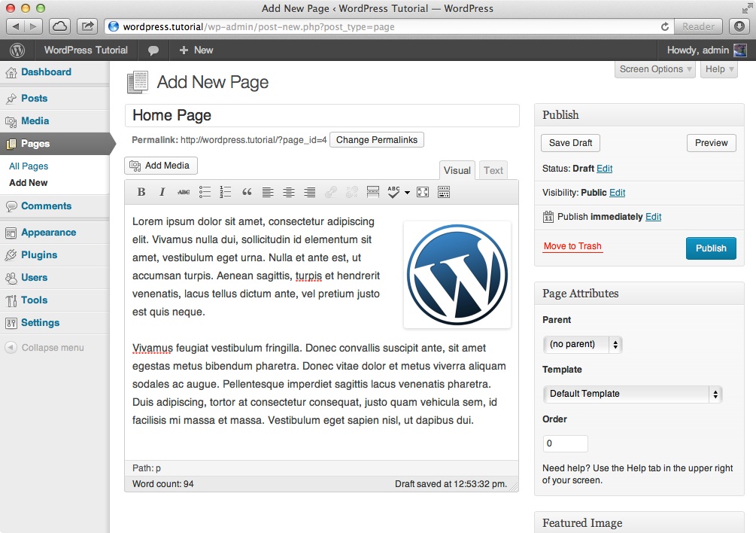Click the browser address bar
The width and height of the screenshot is (756, 533).
390,26
